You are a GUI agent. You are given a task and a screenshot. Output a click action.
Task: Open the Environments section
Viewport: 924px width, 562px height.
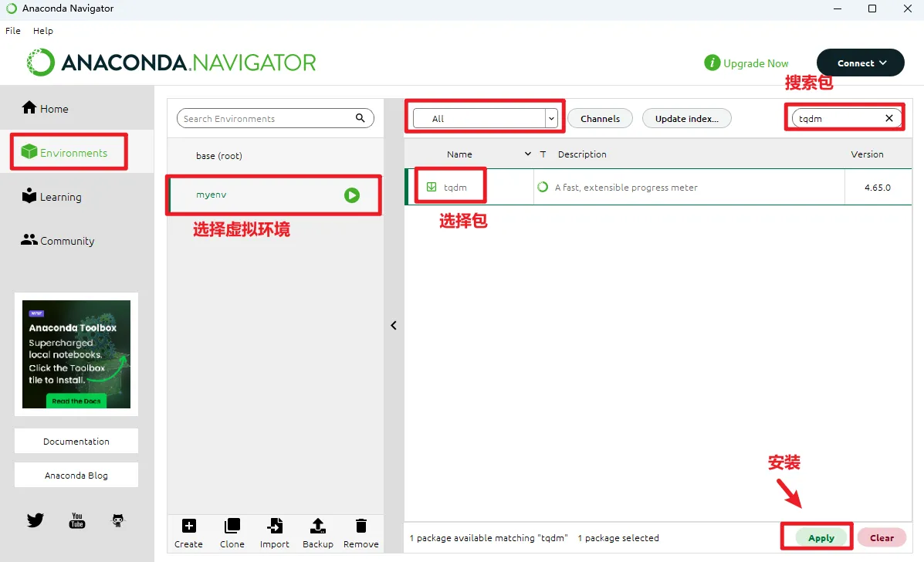coord(64,153)
